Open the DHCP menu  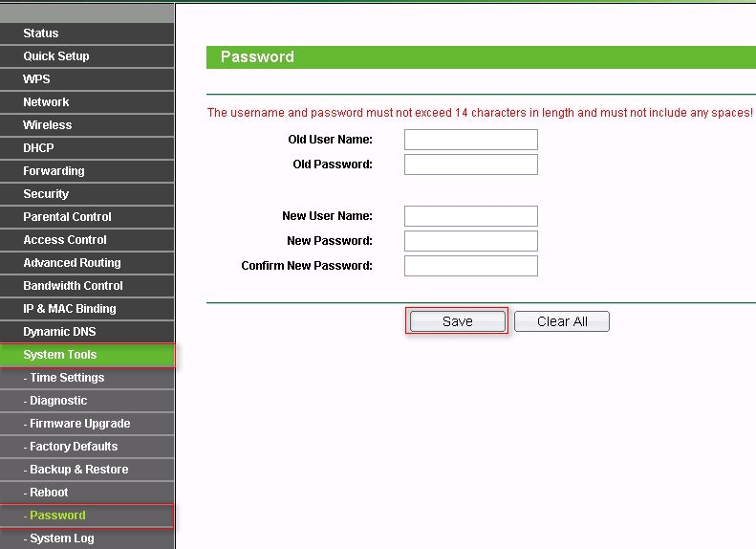(x=87, y=148)
